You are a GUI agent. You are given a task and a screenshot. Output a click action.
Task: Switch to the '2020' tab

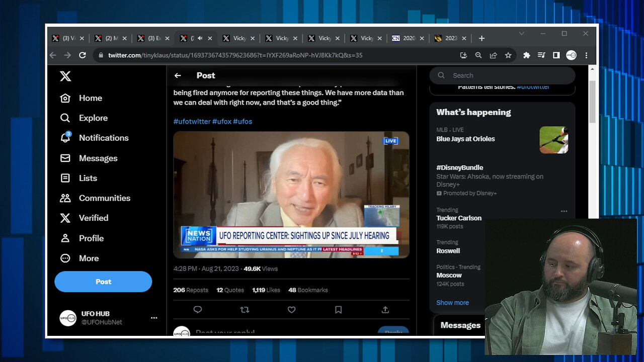409,38
